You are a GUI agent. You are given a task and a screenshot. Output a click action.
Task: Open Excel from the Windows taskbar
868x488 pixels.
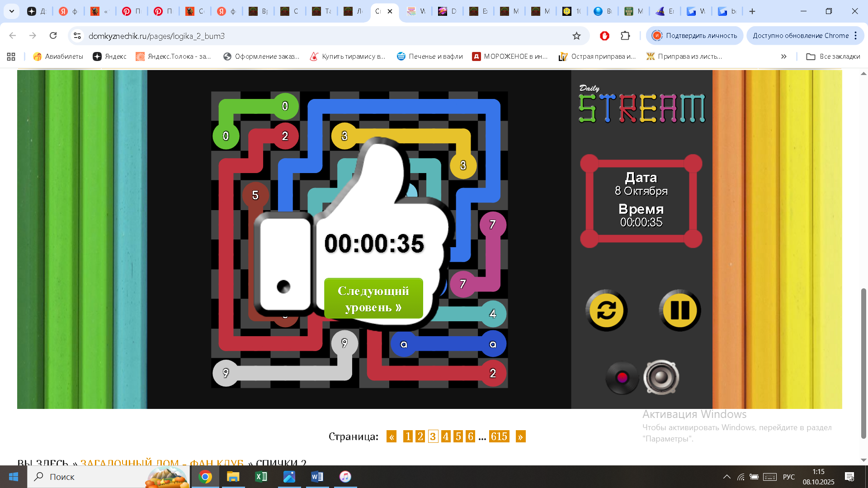tap(261, 477)
